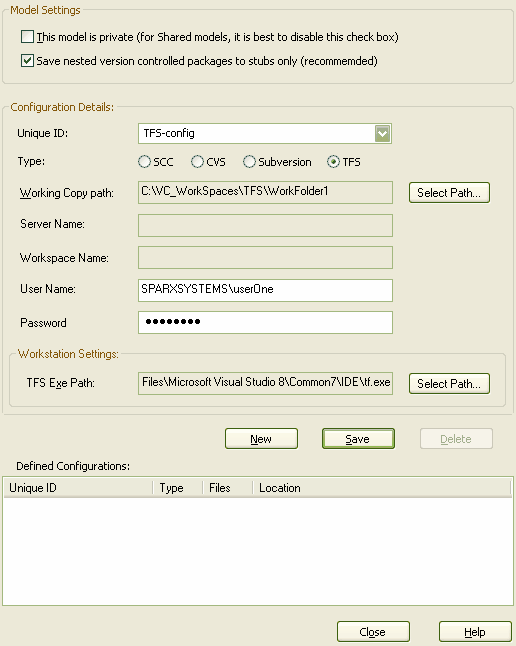This screenshot has height=646, width=516.
Task: Click Select Path for Working Copy path
Action: (x=449, y=192)
